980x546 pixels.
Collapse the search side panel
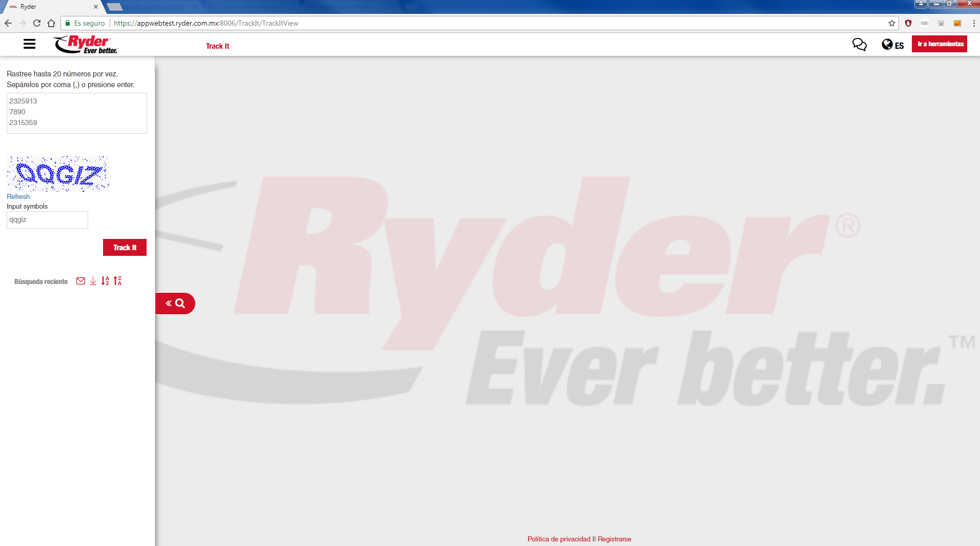pos(175,304)
